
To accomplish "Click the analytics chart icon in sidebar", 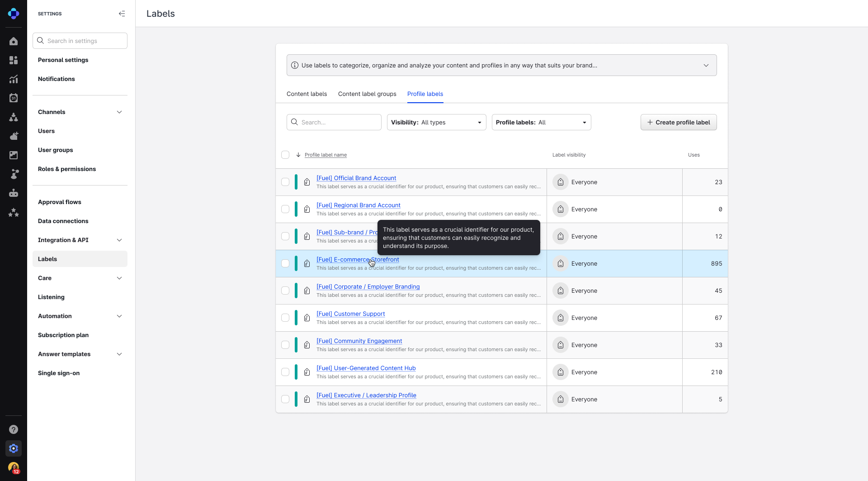I will pyautogui.click(x=14, y=79).
